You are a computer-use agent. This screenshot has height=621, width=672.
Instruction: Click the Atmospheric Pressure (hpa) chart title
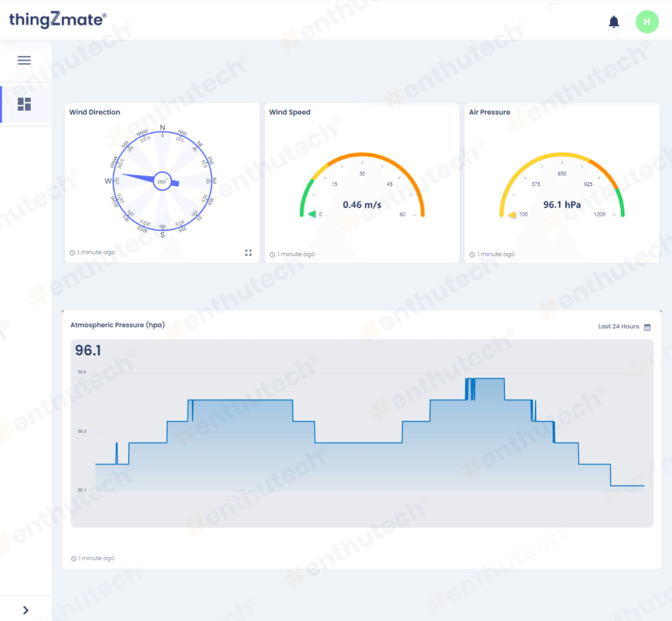[118, 325]
